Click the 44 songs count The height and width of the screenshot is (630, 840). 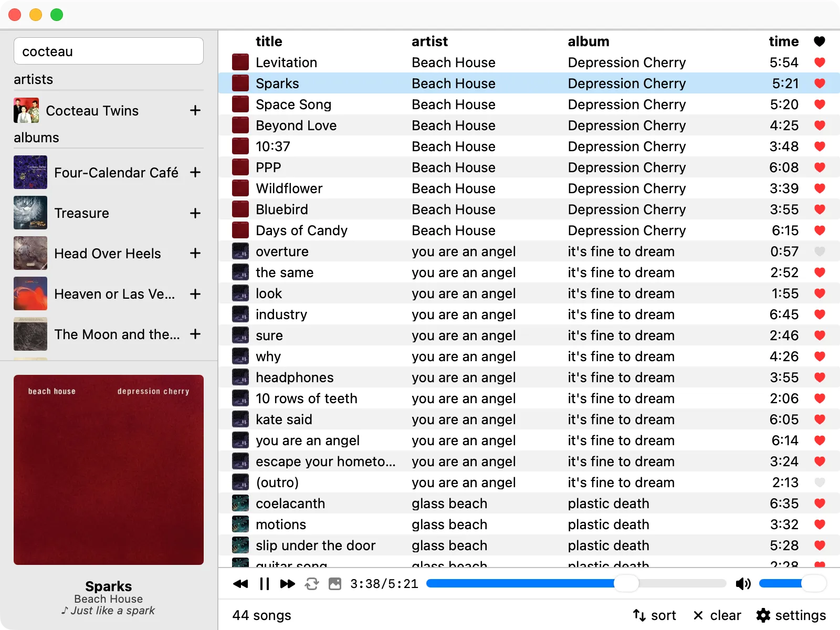[261, 615]
